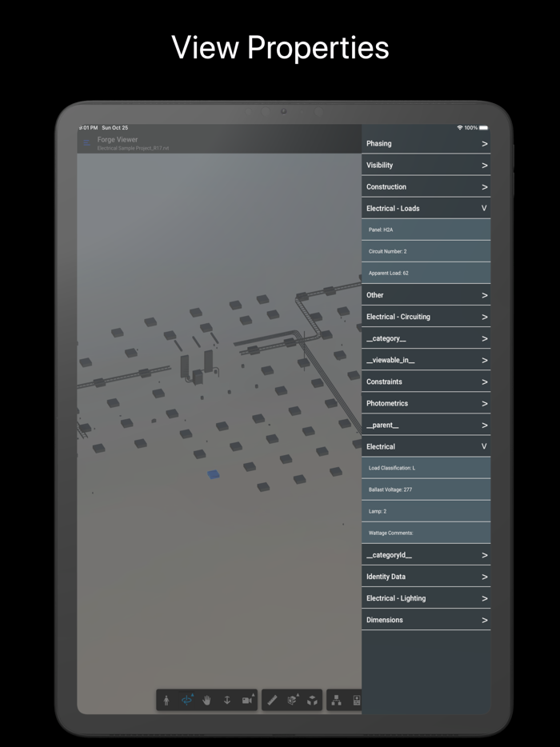
Task: Expand the Electrical - Lighting section
Action: pos(426,598)
